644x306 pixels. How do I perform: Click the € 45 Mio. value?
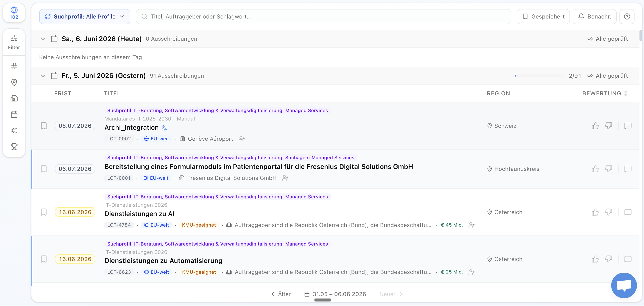451,225
